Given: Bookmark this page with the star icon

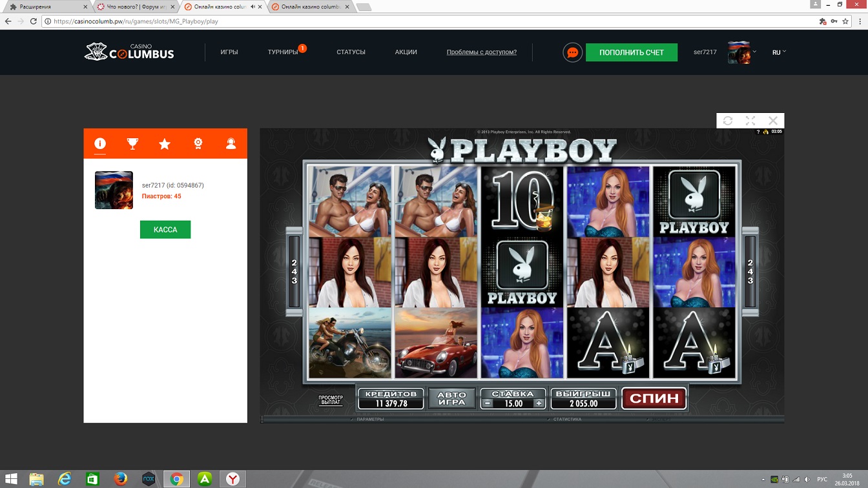Looking at the screenshot, I should point(845,21).
